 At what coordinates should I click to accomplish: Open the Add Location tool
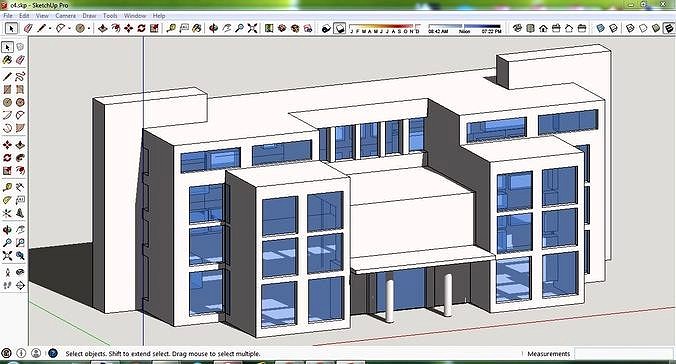(269, 28)
